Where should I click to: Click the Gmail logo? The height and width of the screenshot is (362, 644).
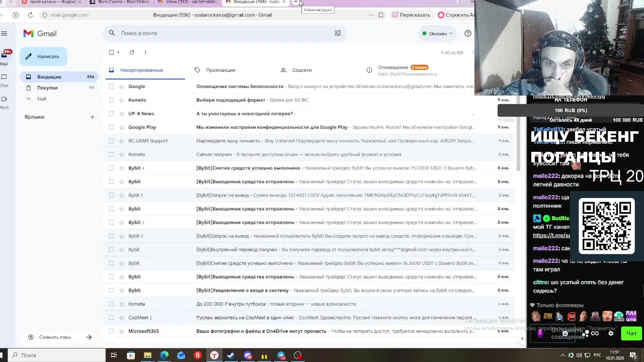40,33
